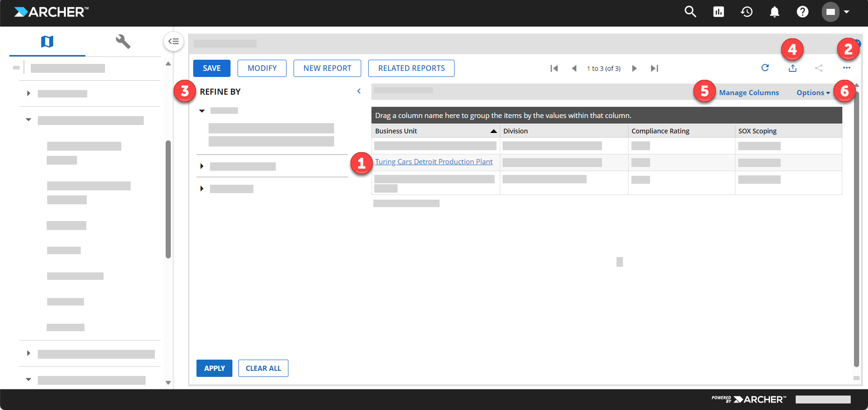Click the navigation scrollbar down arrow
868x410 pixels.
pos(168,382)
